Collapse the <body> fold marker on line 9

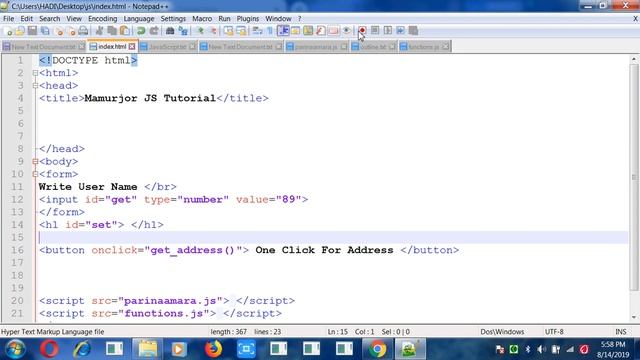tap(35, 162)
